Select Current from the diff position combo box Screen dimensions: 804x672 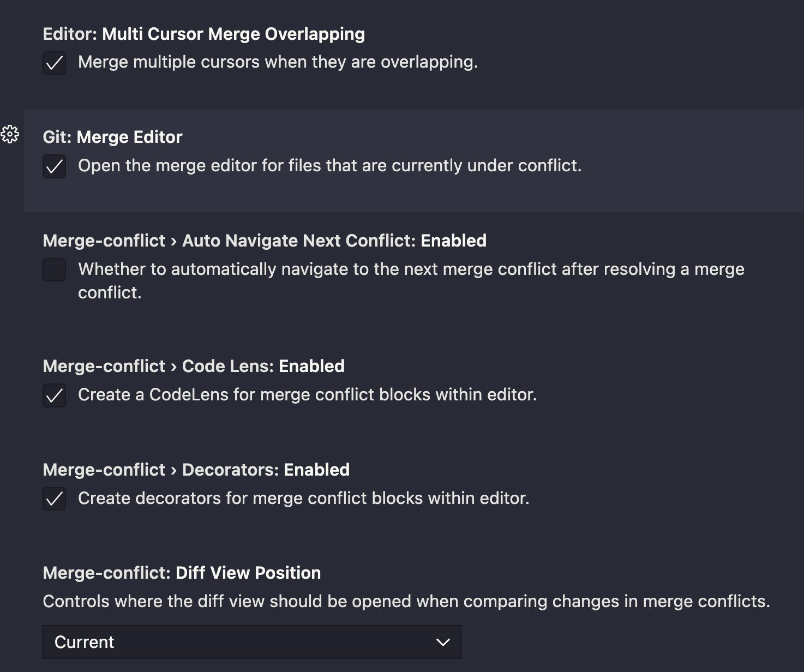(x=251, y=642)
